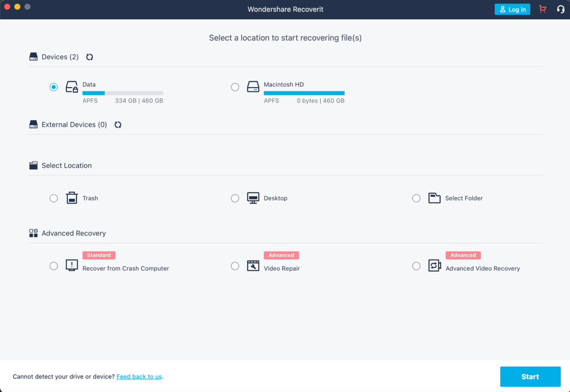Select the Macintosh HD radio button
The width and height of the screenshot is (570, 392).
click(x=235, y=87)
